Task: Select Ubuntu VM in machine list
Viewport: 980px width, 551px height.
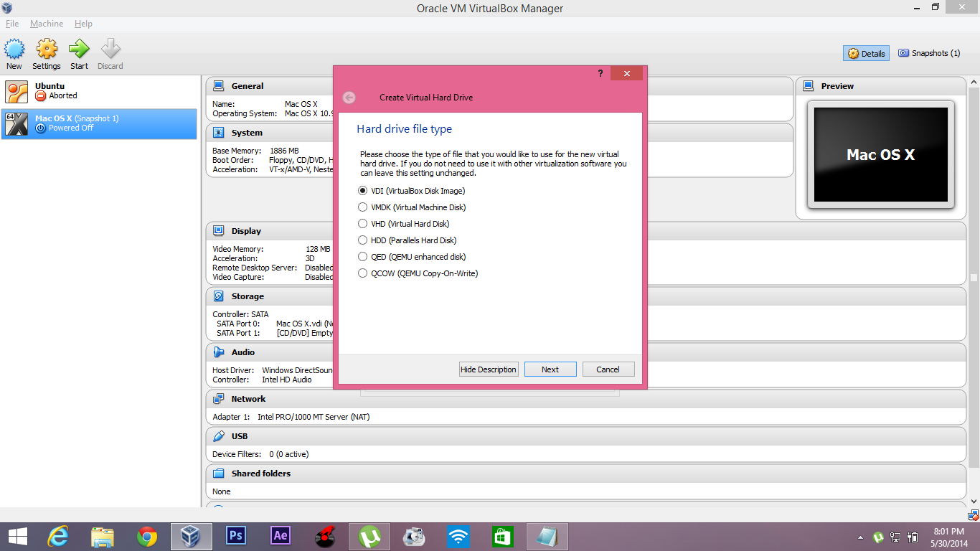Action: [99, 91]
